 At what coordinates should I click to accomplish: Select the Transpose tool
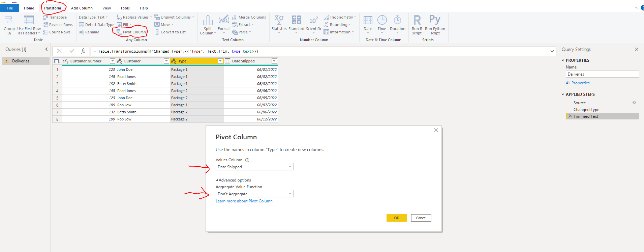55,17
